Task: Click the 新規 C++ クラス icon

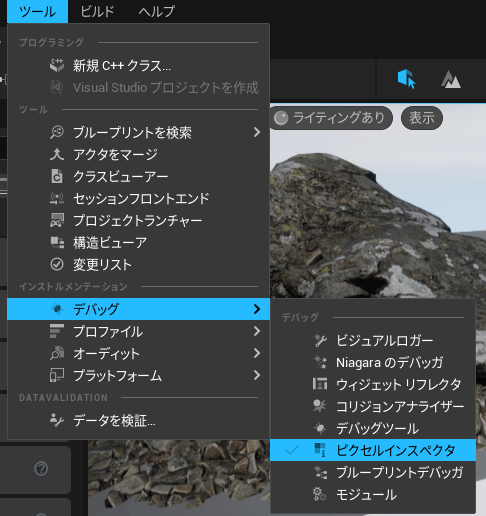Action: (57, 65)
